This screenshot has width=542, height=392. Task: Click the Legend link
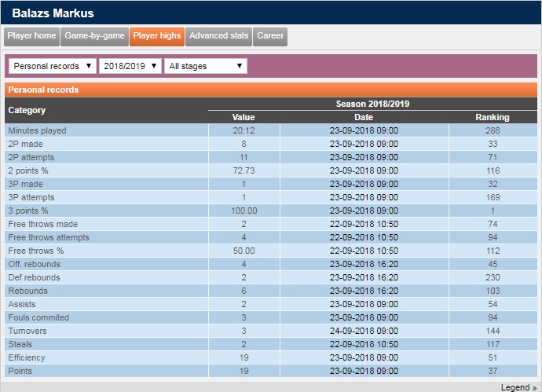pyautogui.click(x=518, y=387)
